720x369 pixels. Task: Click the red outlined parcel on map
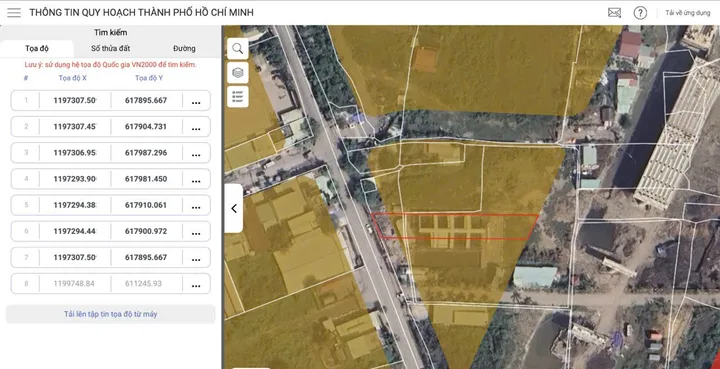click(x=456, y=227)
